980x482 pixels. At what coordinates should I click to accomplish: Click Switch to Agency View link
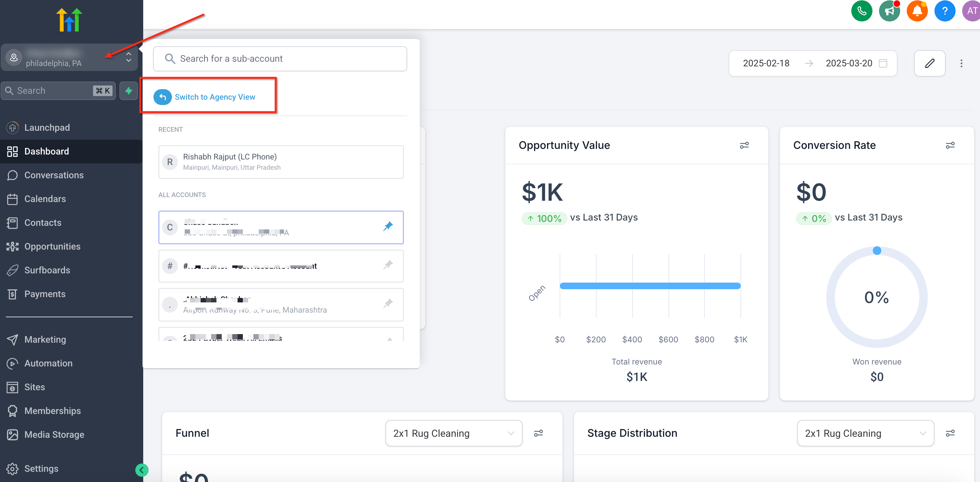(x=214, y=97)
